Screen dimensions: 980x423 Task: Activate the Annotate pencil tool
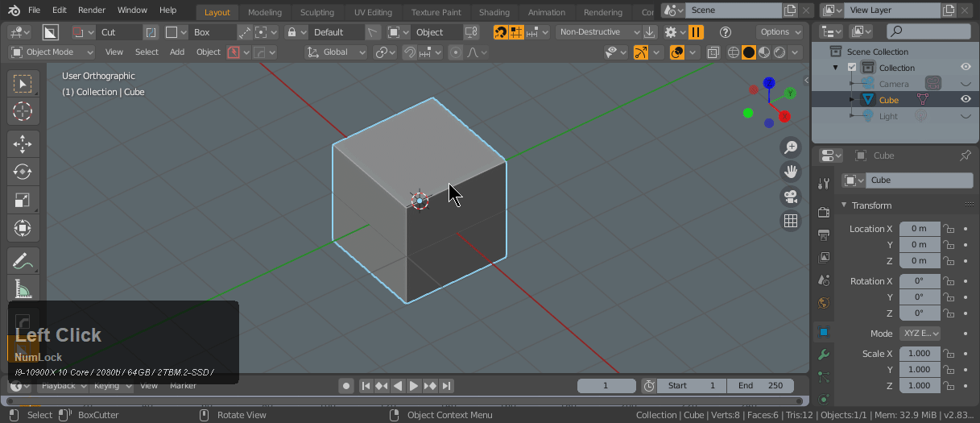pos(23,260)
